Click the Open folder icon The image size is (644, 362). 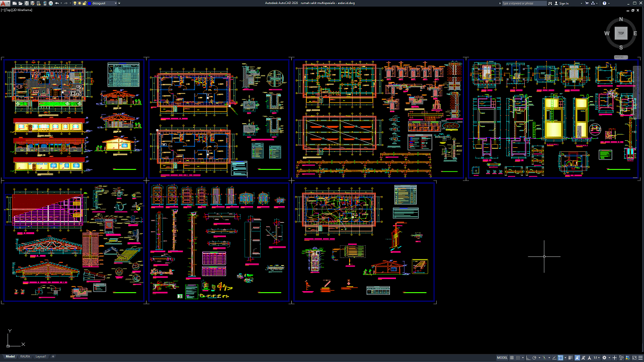click(20, 3)
